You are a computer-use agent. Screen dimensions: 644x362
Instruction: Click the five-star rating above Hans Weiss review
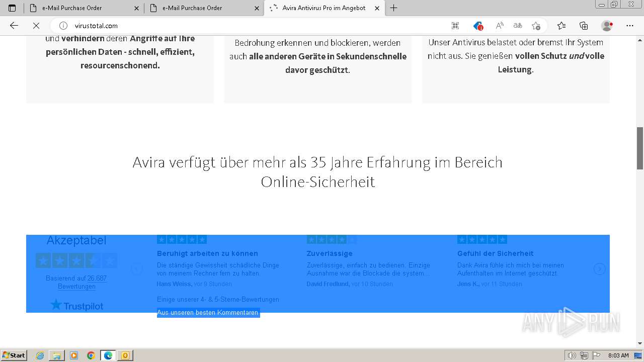(x=182, y=240)
